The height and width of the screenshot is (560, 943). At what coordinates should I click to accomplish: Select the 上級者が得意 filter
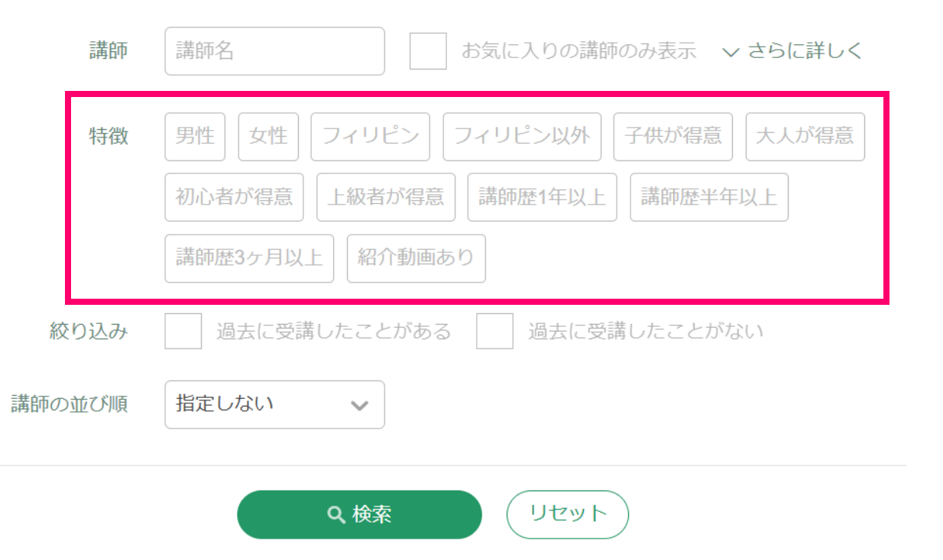click(x=385, y=197)
